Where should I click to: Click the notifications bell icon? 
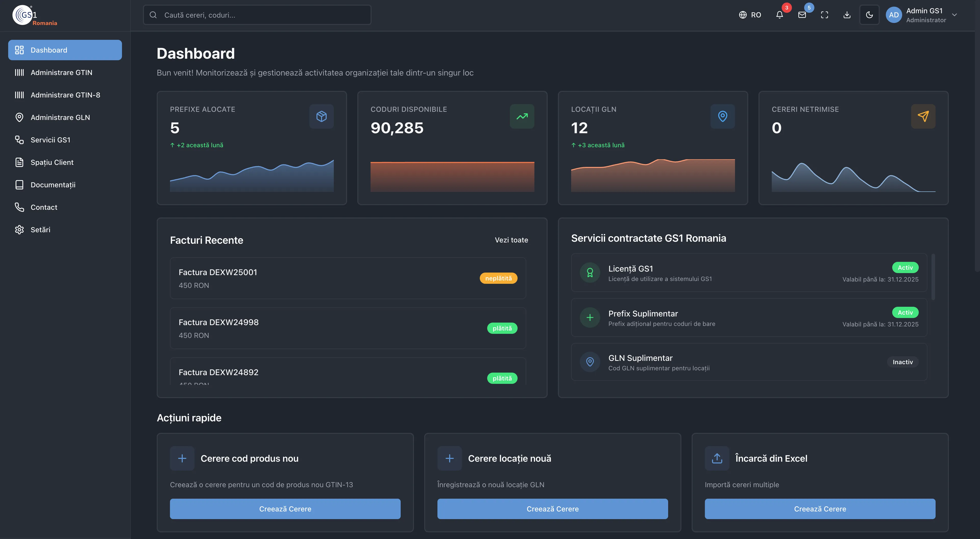[779, 15]
